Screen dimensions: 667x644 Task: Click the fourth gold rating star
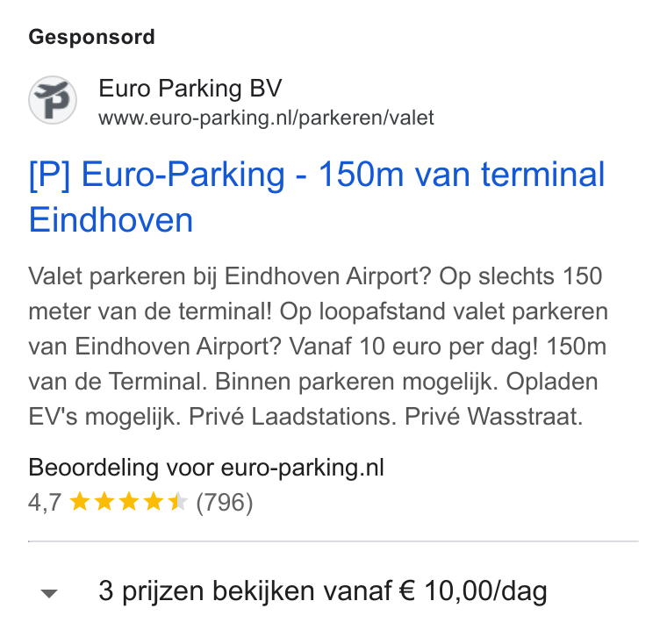153,501
